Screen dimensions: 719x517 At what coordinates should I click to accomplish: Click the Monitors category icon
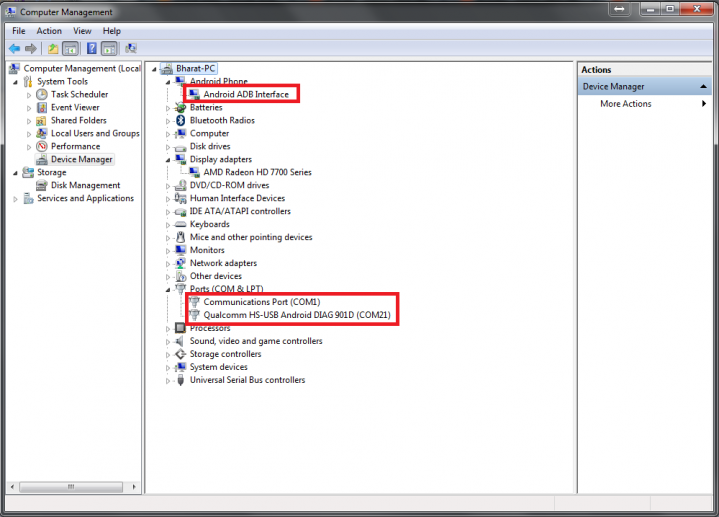[x=181, y=250]
